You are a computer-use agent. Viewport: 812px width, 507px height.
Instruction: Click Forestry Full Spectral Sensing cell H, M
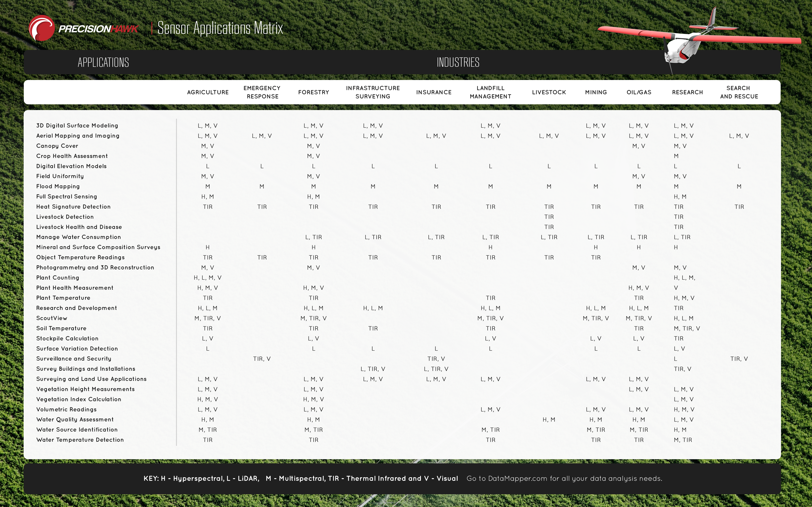pyautogui.click(x=313, y=196)
